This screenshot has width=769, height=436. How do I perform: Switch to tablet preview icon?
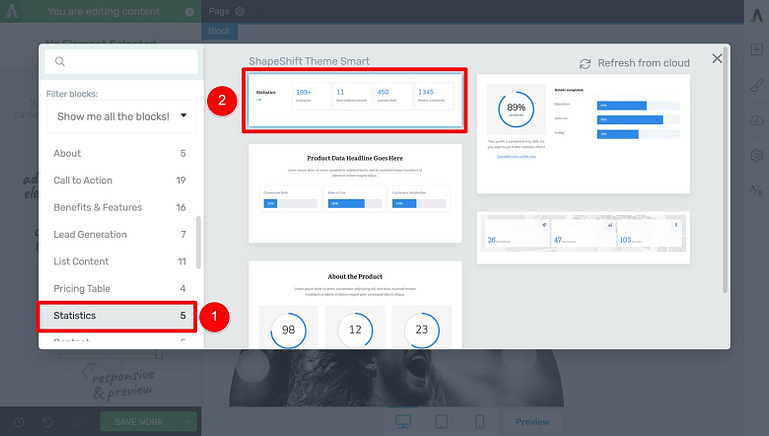(x=441, y=421)
